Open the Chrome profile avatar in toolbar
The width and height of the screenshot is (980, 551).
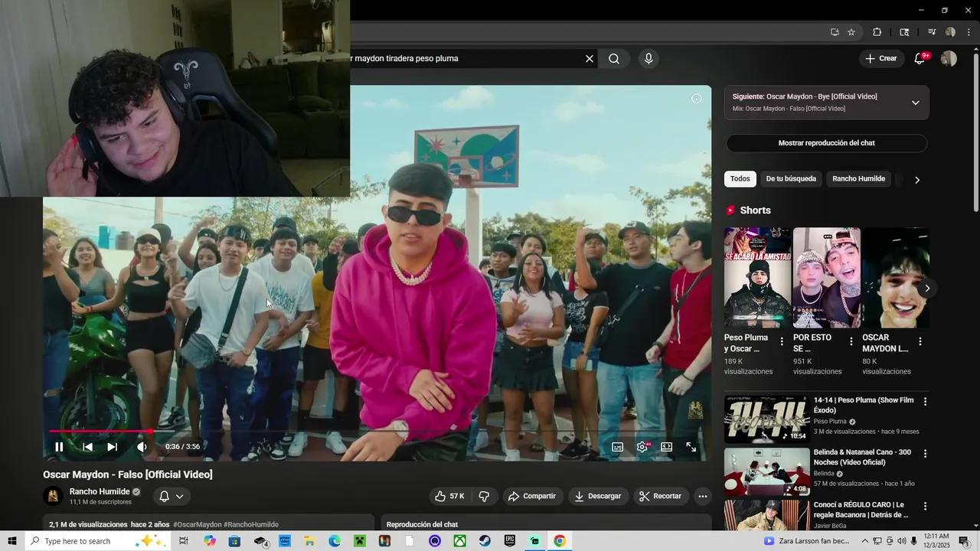(x=950, y=32)
